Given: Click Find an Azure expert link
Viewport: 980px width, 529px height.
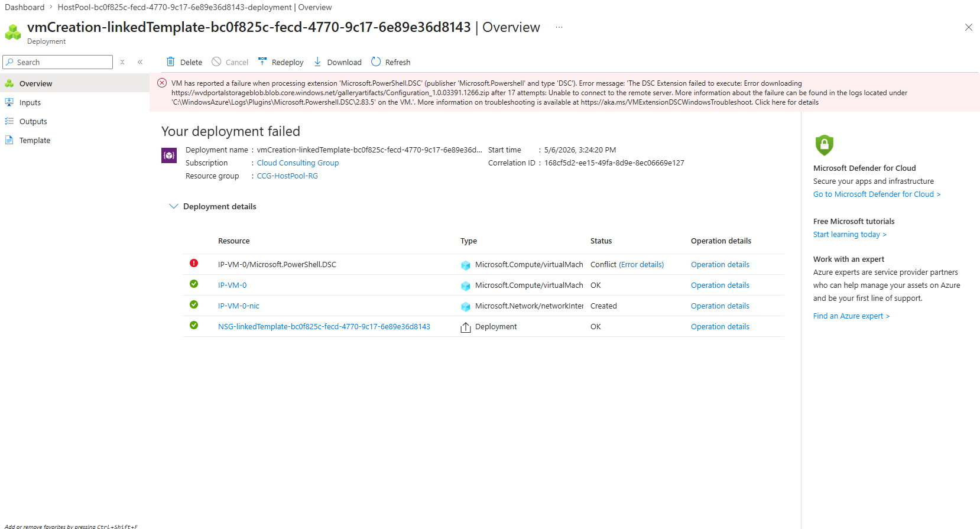Looking at the screenshot, I should (851, 316).
